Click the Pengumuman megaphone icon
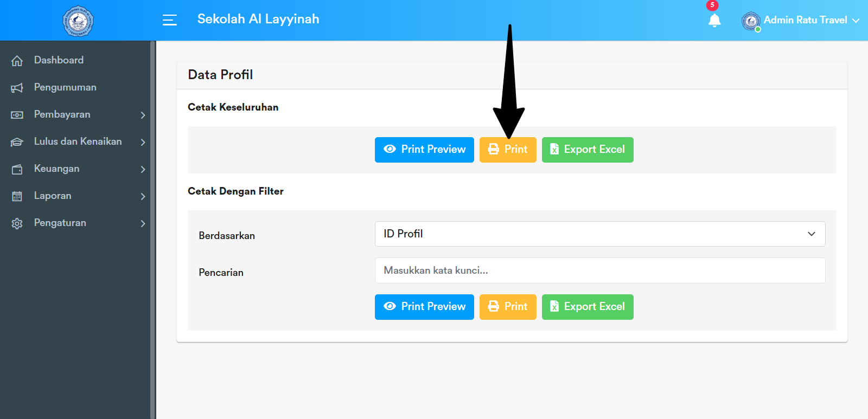868x419 pixels. [x=17, y=88]
